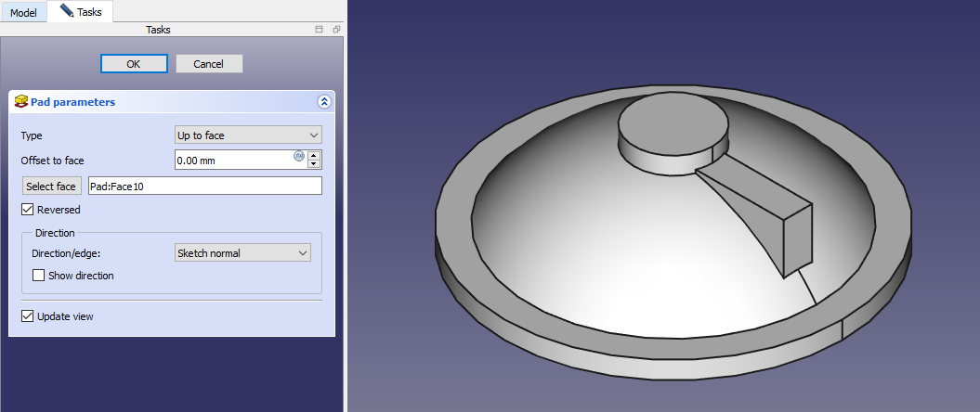Cancel the pad operation

208,64
